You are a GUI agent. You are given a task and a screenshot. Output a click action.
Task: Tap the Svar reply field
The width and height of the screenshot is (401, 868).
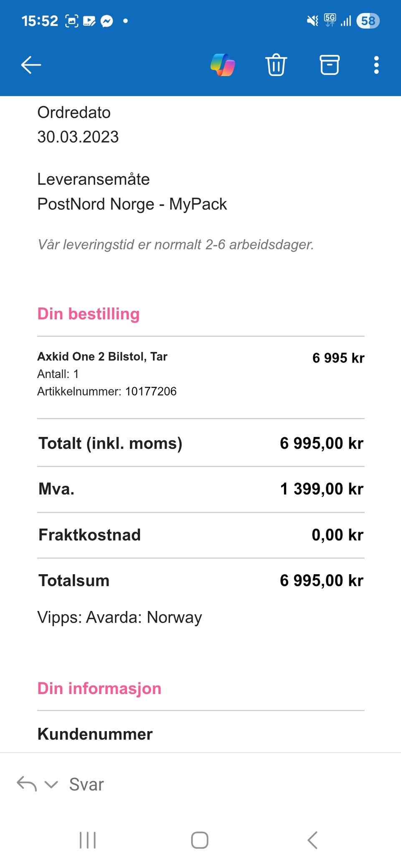point(86,785)
